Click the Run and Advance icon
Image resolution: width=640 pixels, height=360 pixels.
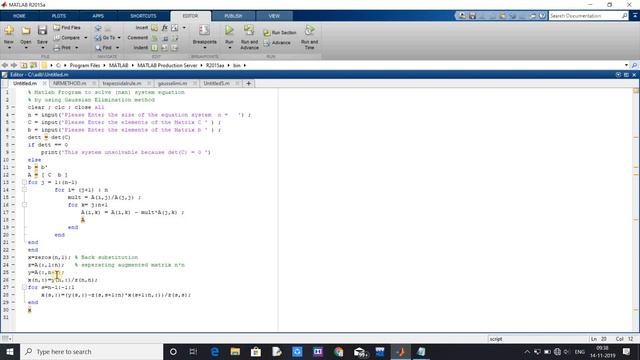[x=249, y=30]
